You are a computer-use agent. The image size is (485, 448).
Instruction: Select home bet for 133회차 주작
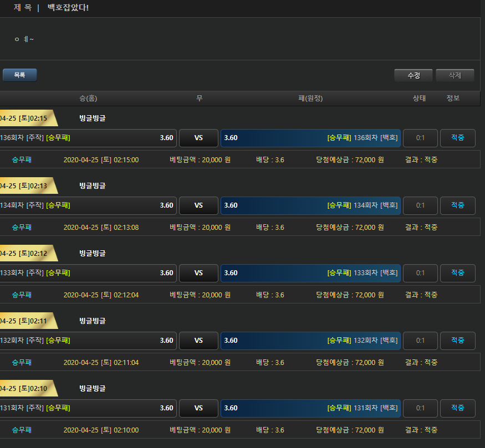tap(88, 273)
